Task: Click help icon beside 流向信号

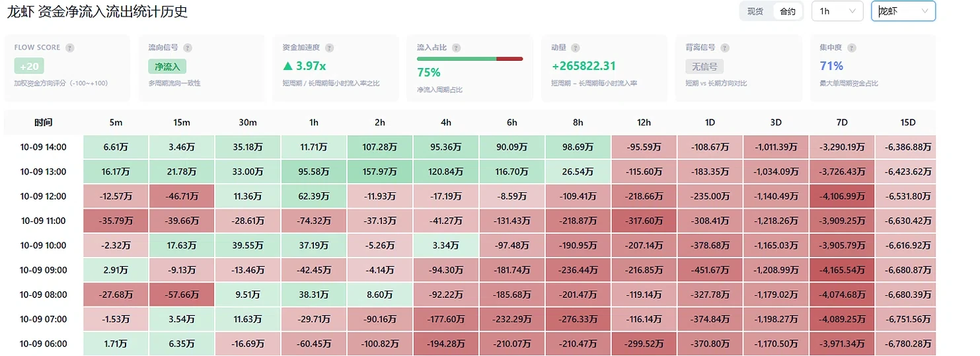Action: [x=188, y=48]
